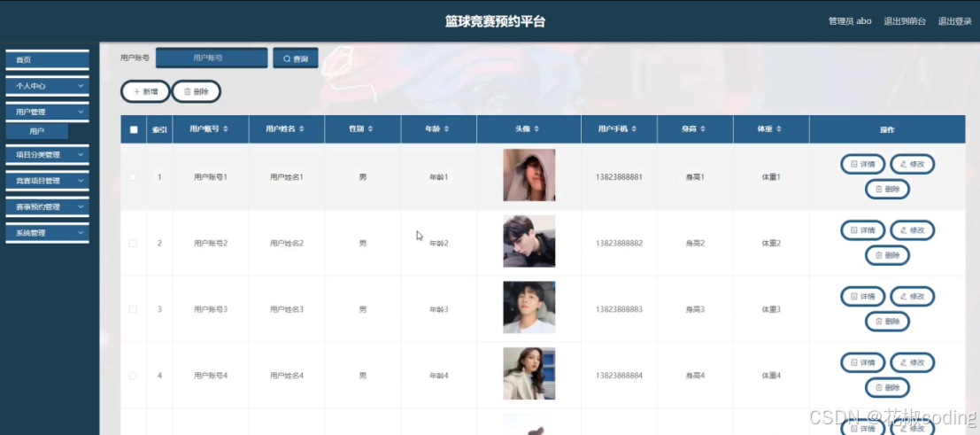Viewport: 980px width, 435px height.
Task: Sort the 年龄 column via its sort arrows
Action: [446, 129]
